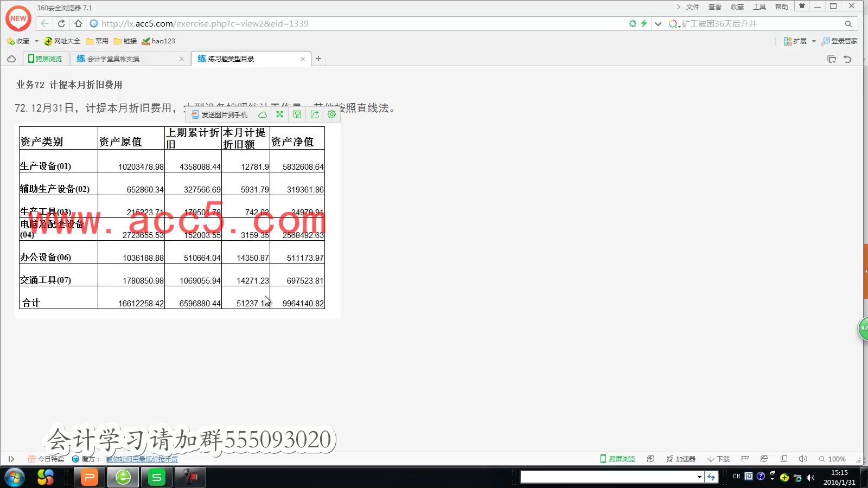The image size is (868, 488).
Task: Open the address bar history dropdown
Action: tap(658, 23)
